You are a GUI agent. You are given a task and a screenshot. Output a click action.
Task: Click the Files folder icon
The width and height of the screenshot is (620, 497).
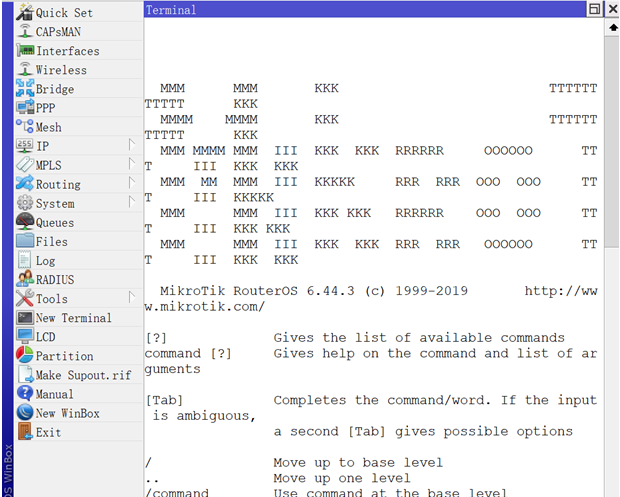pyautogui.click(x=25, y=240)
